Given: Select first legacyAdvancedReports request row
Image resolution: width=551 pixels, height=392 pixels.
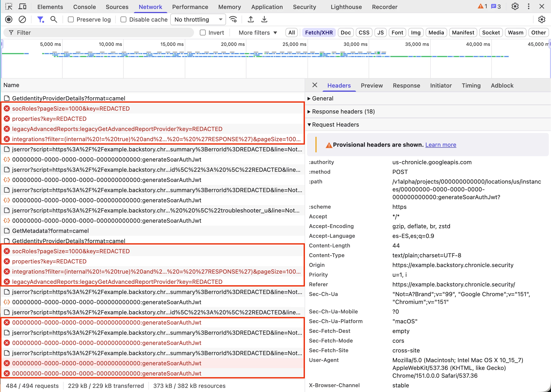Looking at the screenshot, I should (153, 129).
